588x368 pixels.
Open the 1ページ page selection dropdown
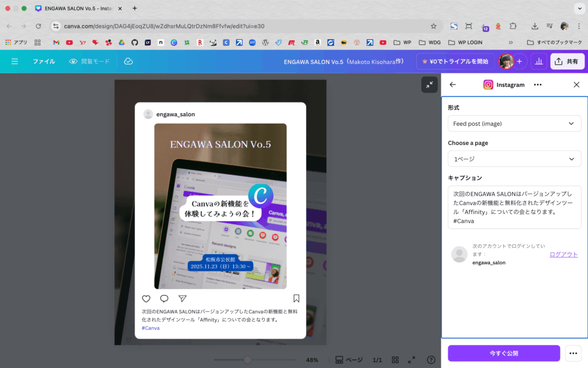[x=514, y=159]
